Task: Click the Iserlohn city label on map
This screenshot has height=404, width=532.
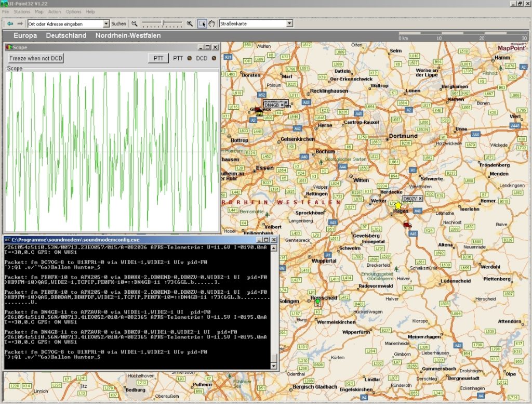Action: (x=470, y=209)
